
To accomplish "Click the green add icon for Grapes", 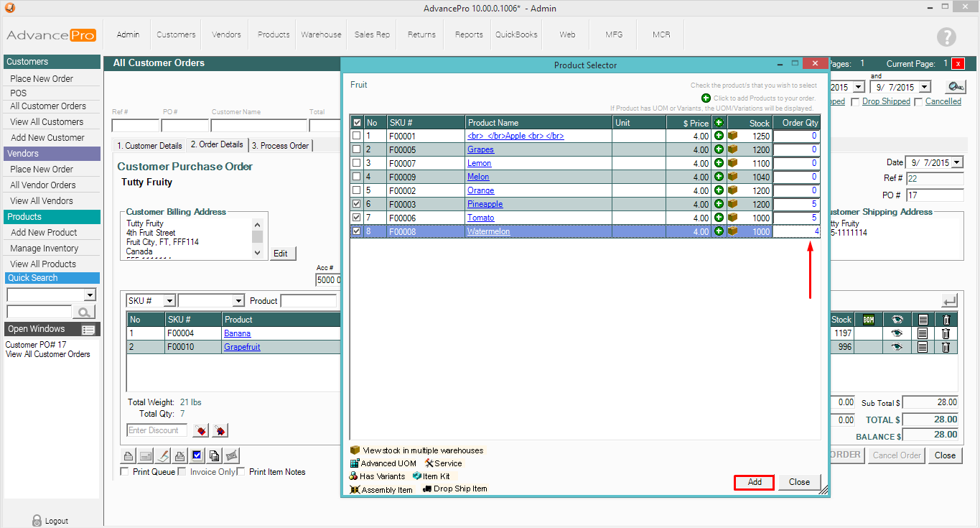I will (x=719, y=149).
